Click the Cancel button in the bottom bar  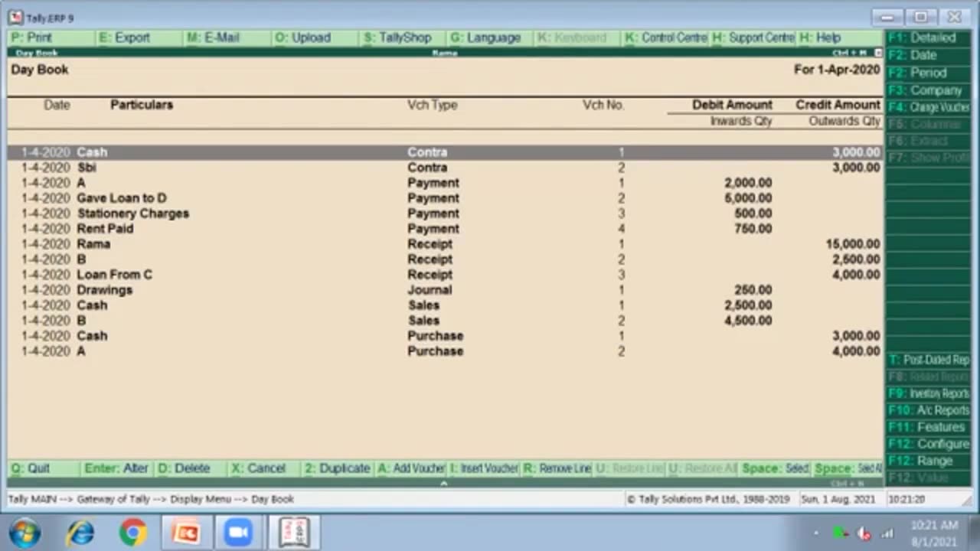click(x=264, y=468)
